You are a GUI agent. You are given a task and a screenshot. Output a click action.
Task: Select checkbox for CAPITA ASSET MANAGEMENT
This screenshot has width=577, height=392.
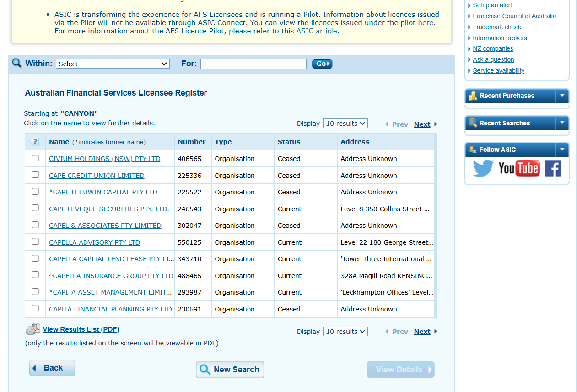35,291
